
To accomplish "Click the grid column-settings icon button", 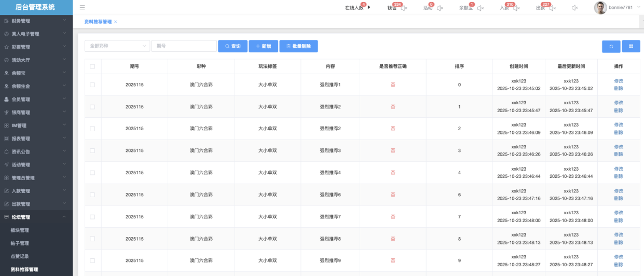I will [x=631, y=46].
